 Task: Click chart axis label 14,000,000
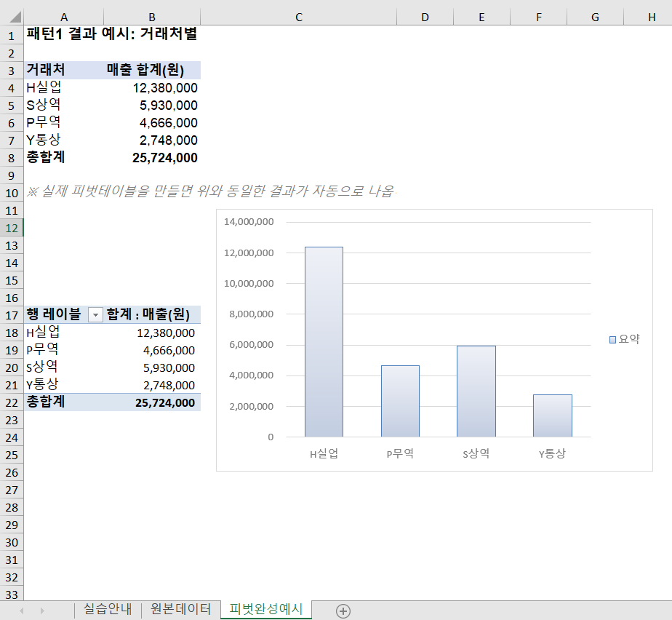pyautogui.click(x=249, y=222)
